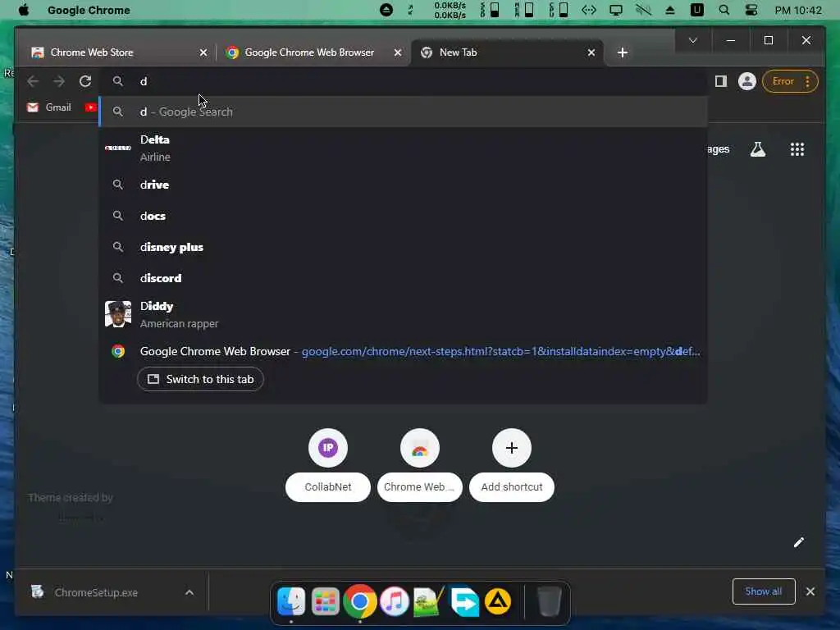The image size is (840, 630).
Task: Open the Google Chrome Web Browser URL suggestion
Action: click(403, 351)
